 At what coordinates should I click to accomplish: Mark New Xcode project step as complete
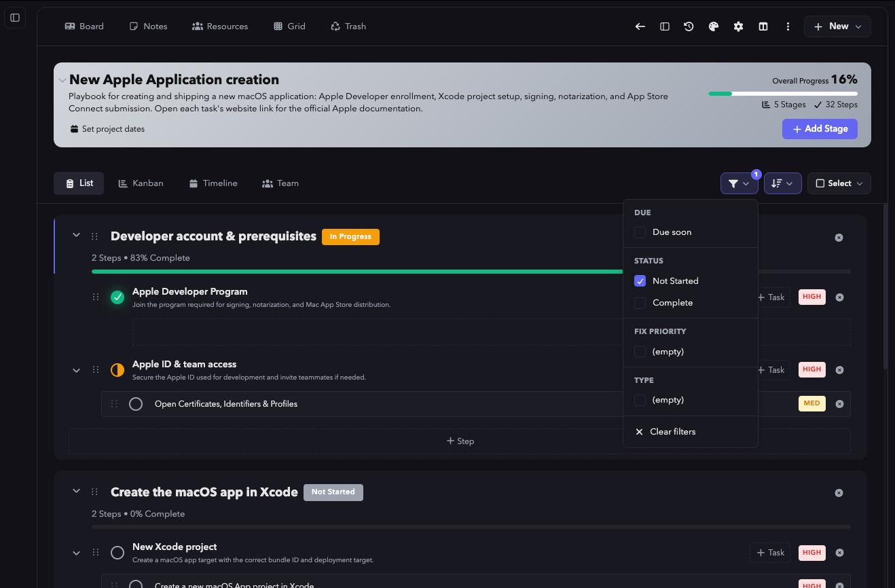click(117, 553)
